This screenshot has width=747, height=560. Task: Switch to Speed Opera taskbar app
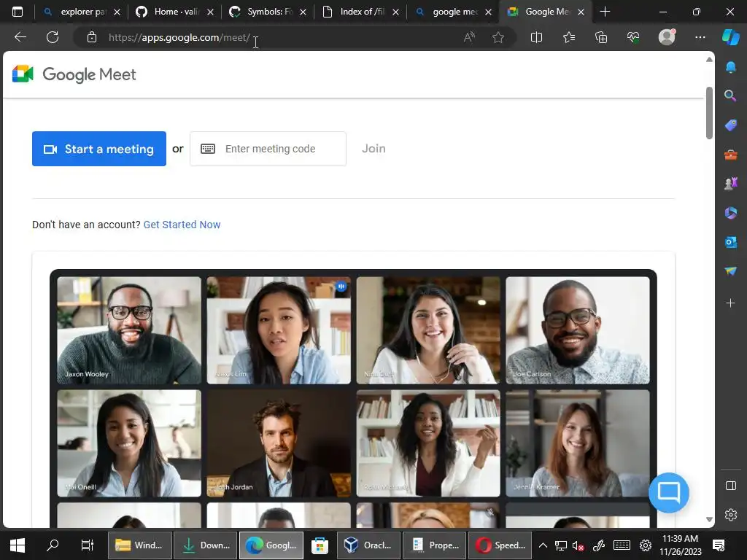coord(500,545)
